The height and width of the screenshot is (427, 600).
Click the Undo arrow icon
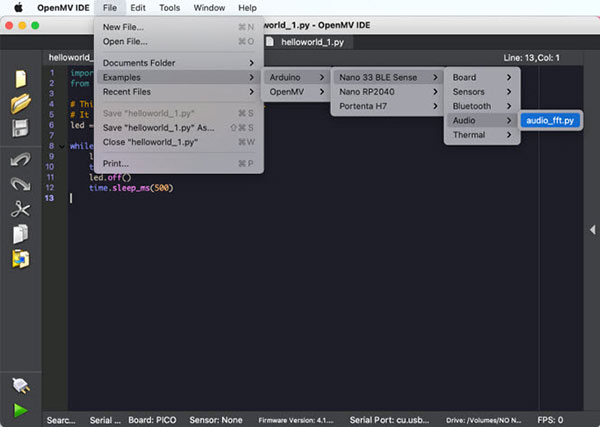coord(20,158)
